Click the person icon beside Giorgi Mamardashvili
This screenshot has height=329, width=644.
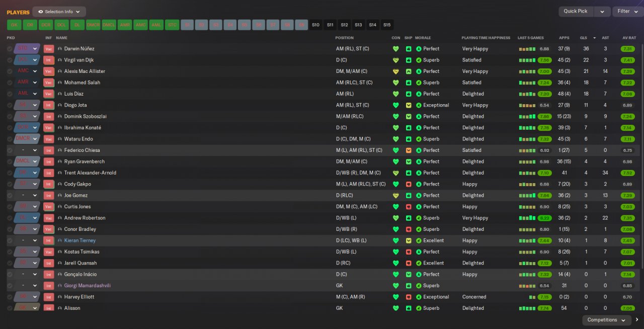click(60, 286)
